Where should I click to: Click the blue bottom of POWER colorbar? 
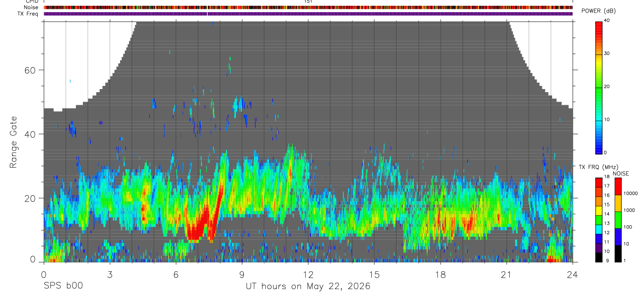599,145
